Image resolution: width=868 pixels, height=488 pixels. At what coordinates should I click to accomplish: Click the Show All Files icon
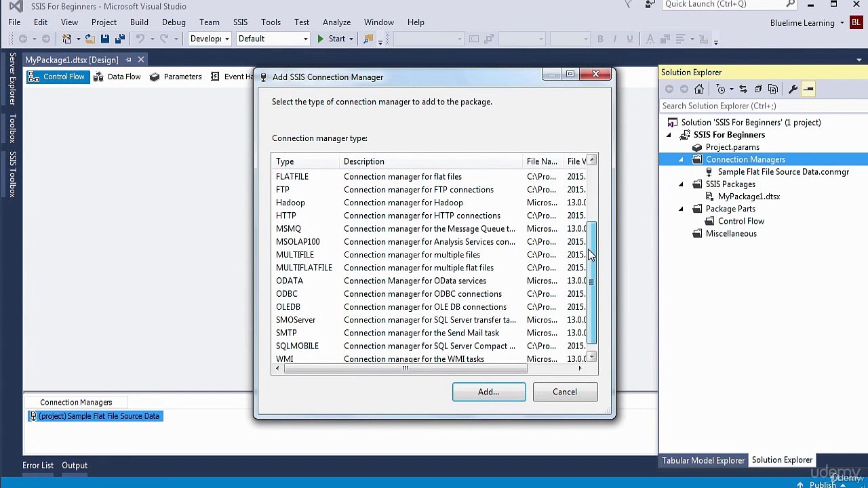click(773, 89)
